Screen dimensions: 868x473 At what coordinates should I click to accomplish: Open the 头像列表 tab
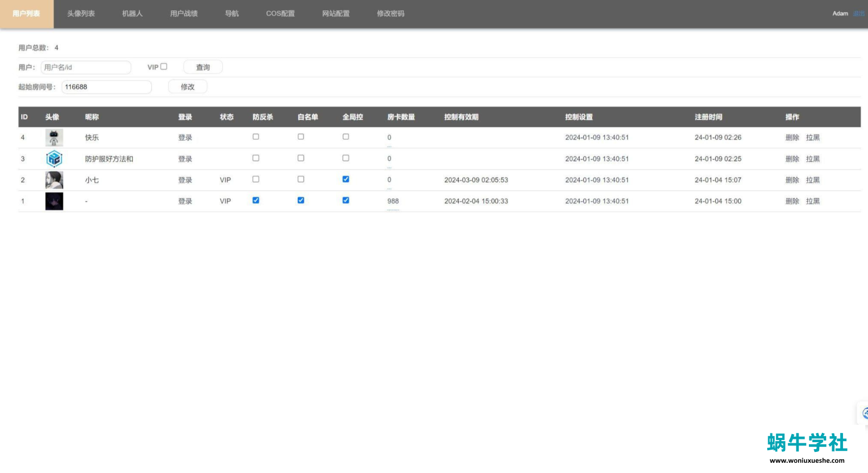[81, 14]
